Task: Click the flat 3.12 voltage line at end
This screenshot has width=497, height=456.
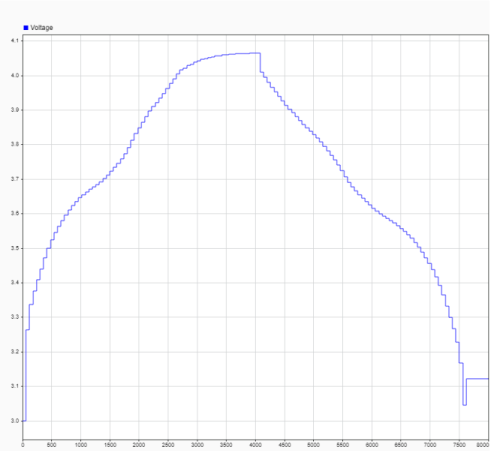Action: click(x=477, y=379)
